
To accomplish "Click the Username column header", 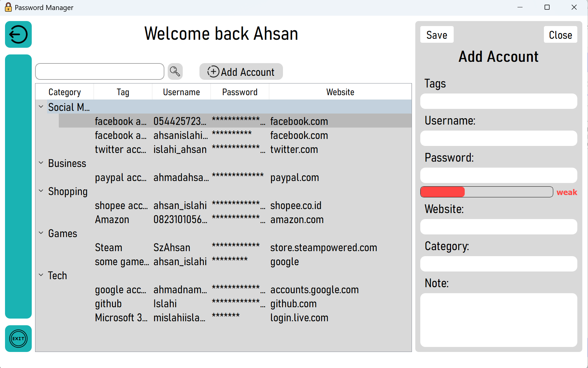I will click(181, 92).
